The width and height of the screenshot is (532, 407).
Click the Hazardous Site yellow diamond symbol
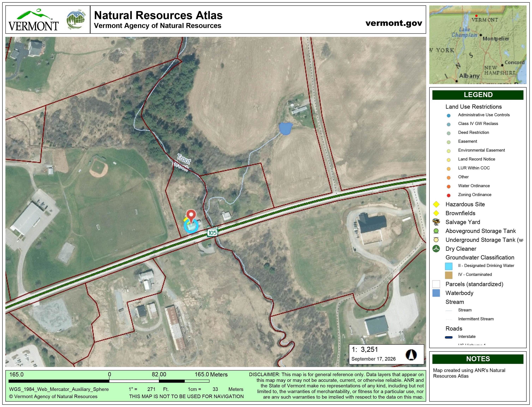[x=436, y=204]
